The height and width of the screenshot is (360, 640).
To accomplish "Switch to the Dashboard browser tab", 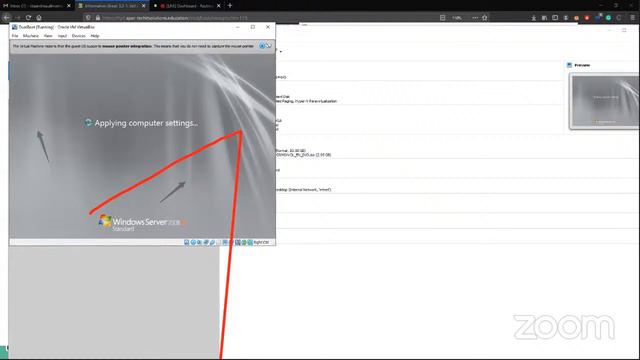I will (x=186, y=6).
